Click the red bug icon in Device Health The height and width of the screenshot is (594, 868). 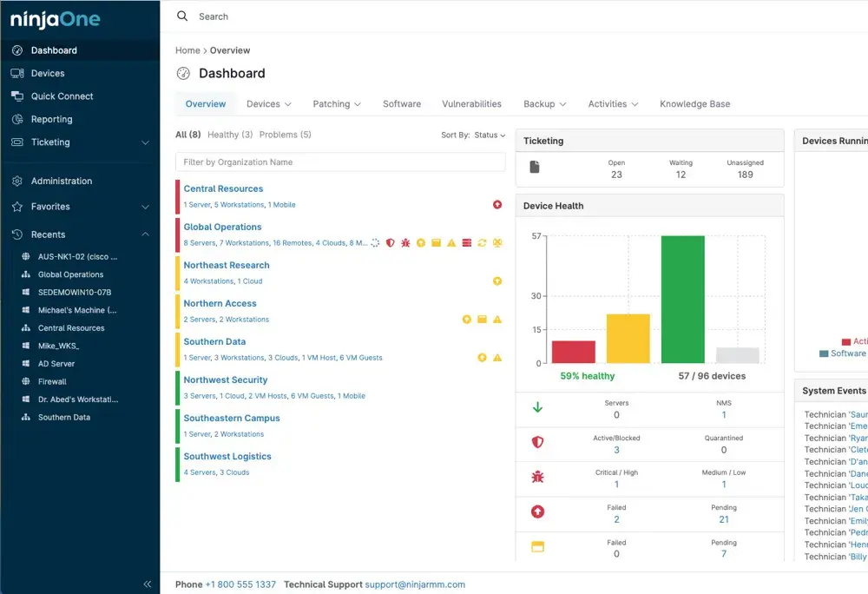click(537, 477)
